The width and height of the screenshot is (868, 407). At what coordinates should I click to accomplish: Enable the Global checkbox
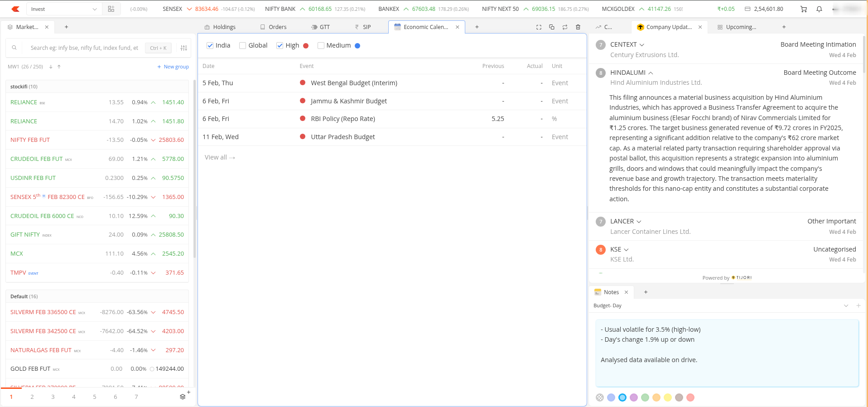(243, 45)
